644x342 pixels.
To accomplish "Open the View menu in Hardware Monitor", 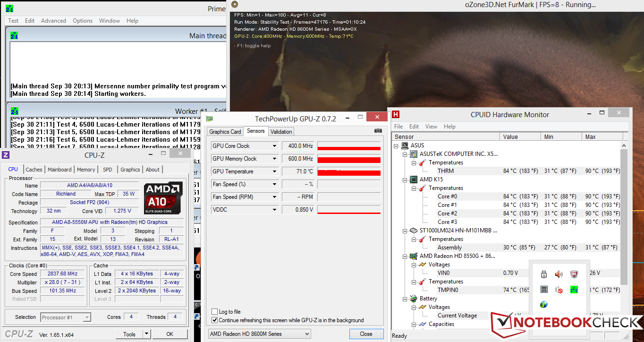I will coord(431,127).
